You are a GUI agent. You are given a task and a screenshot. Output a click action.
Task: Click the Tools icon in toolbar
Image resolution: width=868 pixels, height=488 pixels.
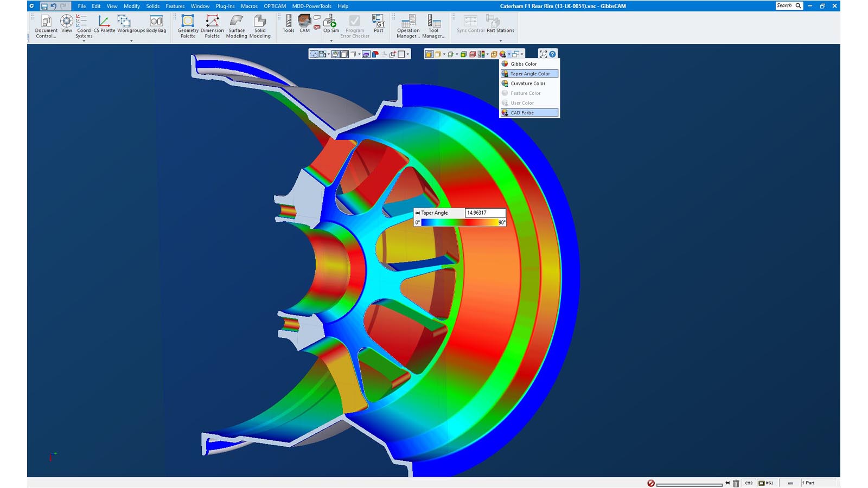click(288, 24)
